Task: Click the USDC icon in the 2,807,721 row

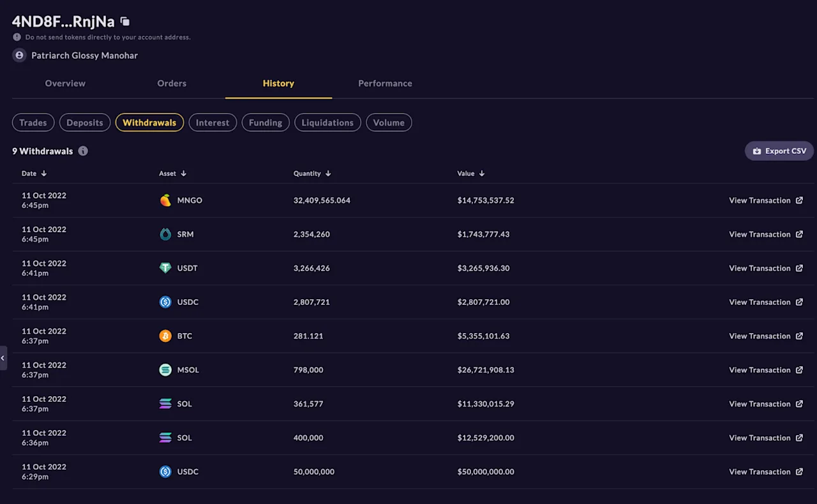Action: (x=165, y=302)
